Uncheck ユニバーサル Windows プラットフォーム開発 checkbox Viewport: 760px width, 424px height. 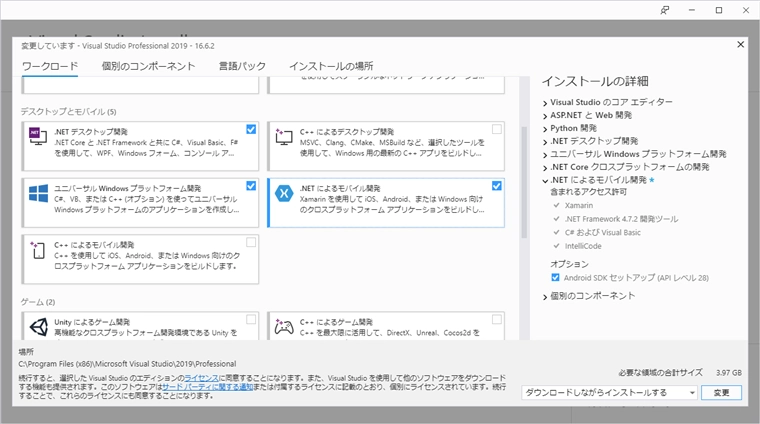click(x=251, y=186)
